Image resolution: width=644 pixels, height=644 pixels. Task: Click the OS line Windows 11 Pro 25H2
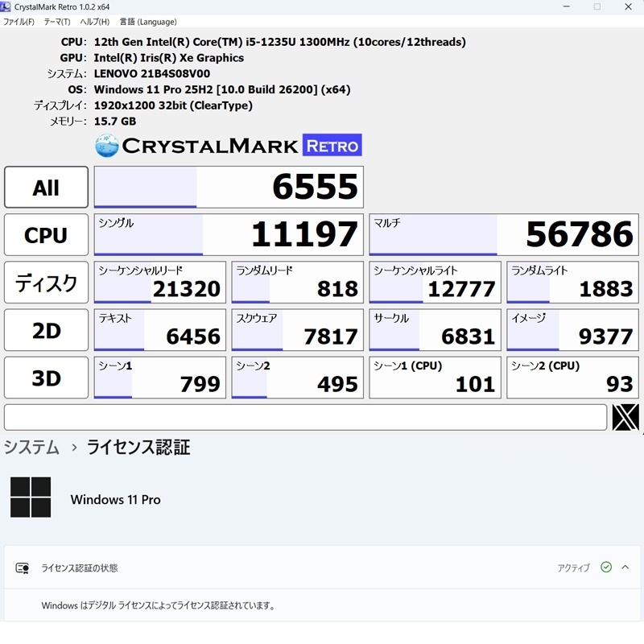(222, 89)
